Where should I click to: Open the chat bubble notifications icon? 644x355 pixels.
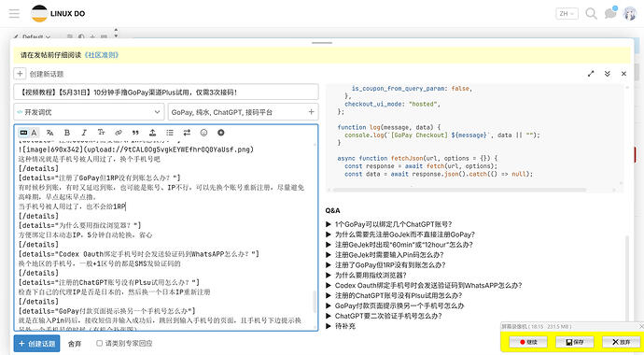(x=610, y=14)
